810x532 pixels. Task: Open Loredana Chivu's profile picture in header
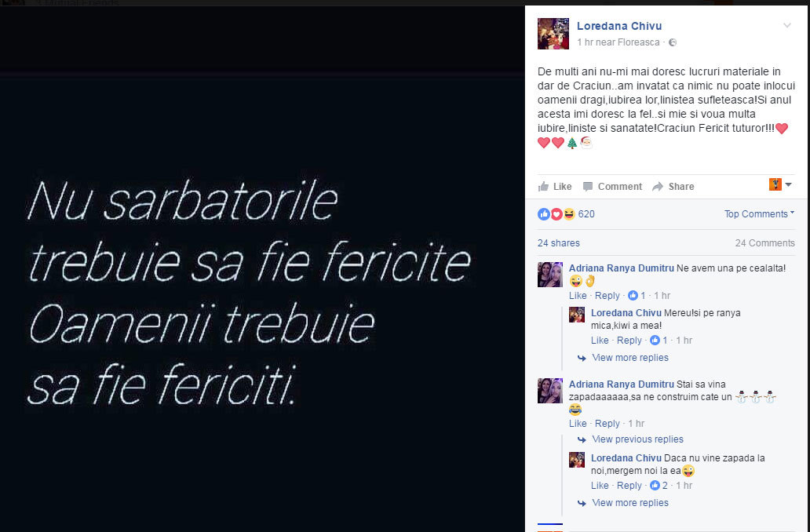tap(553, 34)
